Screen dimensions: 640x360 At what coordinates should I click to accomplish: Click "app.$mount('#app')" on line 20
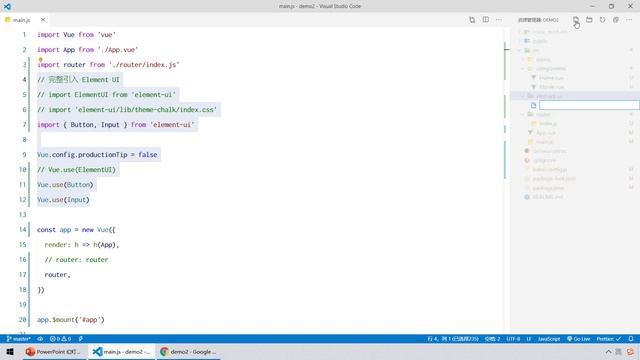71,320
